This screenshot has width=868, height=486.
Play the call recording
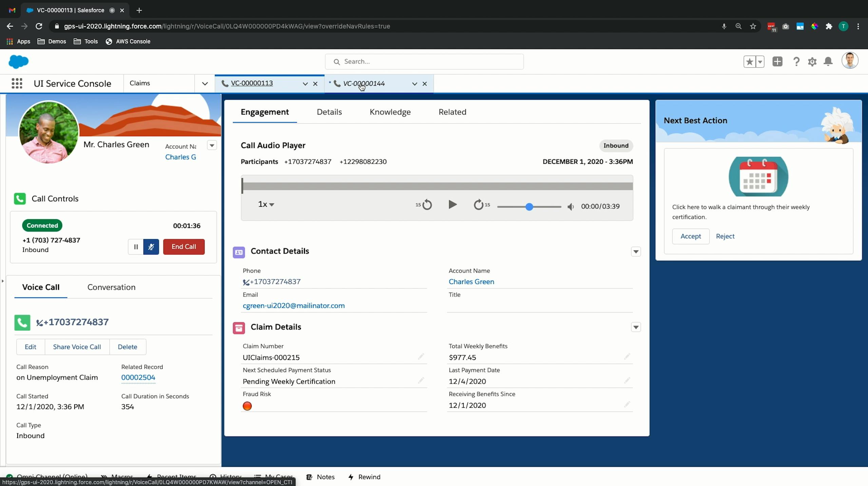pos(452,205)
